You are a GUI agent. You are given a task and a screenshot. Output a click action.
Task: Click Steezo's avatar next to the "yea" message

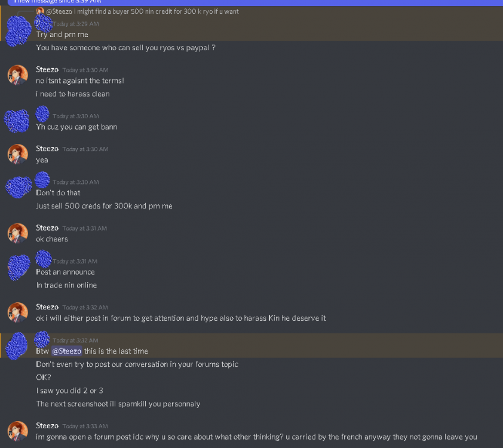tap(18, 154)
